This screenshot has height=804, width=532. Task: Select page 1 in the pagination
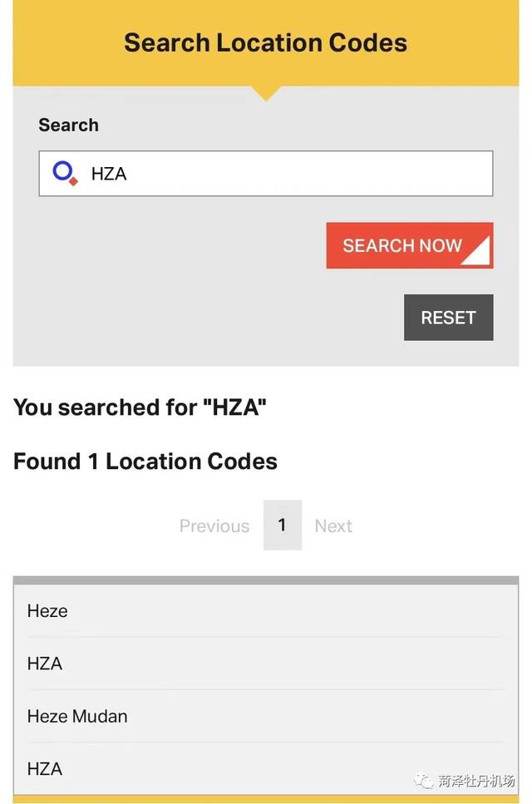coord(283,525)
